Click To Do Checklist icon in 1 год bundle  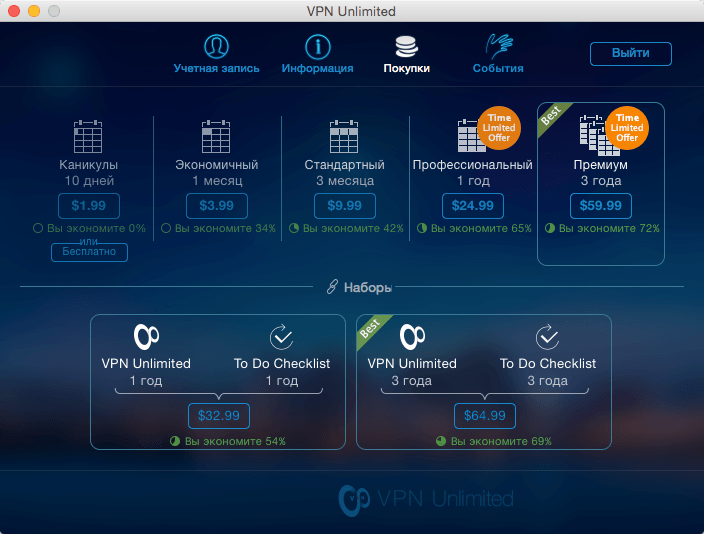282,337
